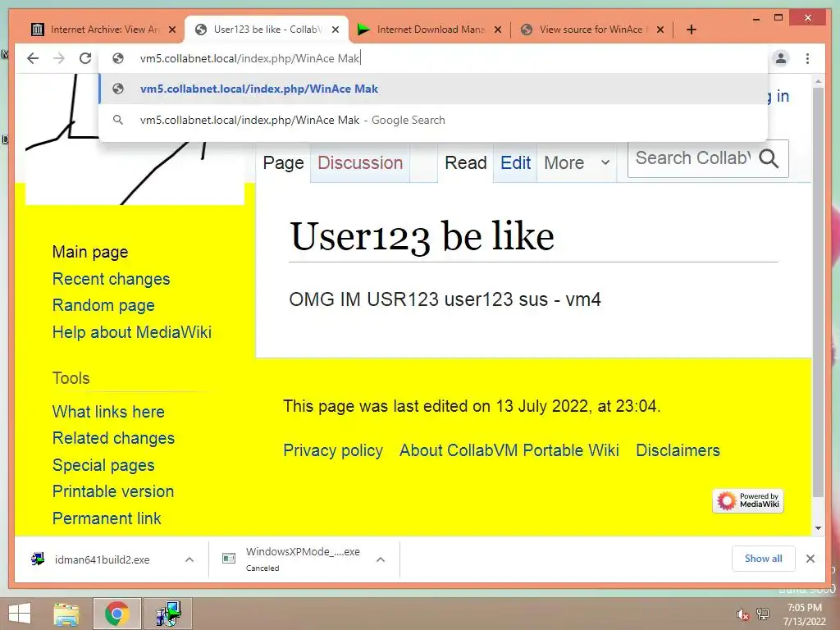The image size is (840, 630).
Task: Open Related changes link
Action: coord(113,438)
